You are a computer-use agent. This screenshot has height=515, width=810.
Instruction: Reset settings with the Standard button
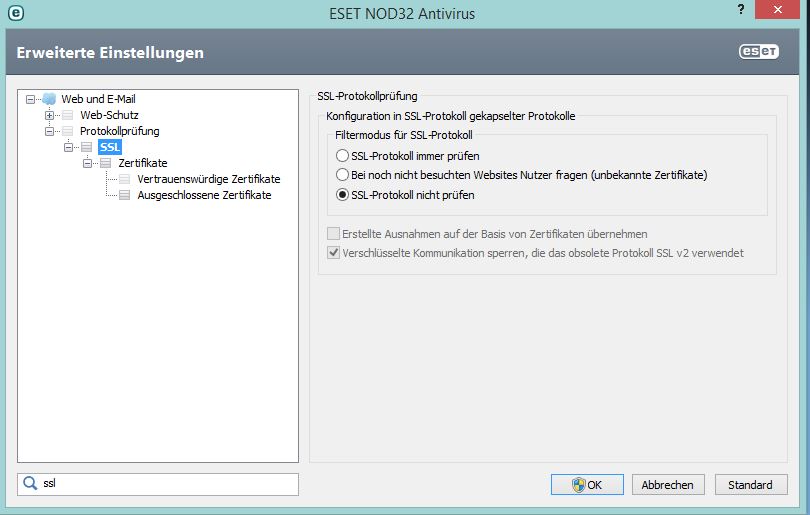[751, 485]
